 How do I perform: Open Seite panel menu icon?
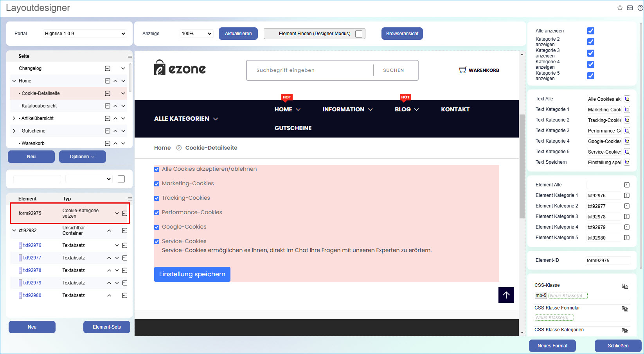130,56
